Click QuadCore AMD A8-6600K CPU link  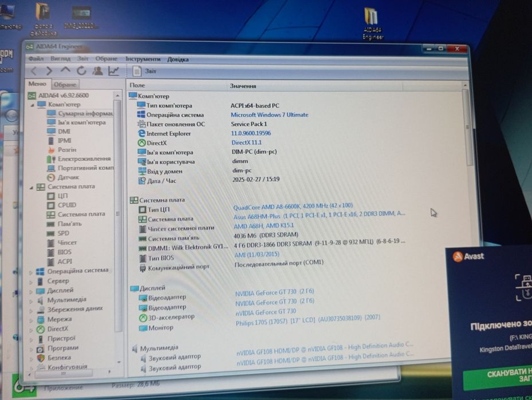(x=293, y=207)
